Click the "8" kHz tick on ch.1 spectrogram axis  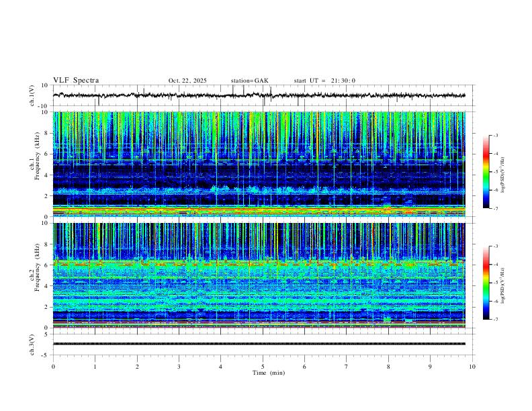coord(46,133)
